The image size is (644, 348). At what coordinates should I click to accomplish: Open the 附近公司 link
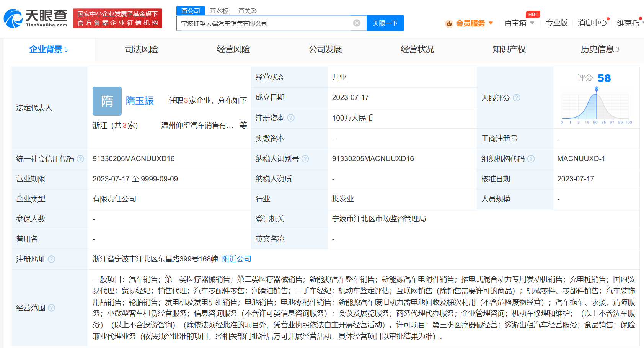coord(236,259)
